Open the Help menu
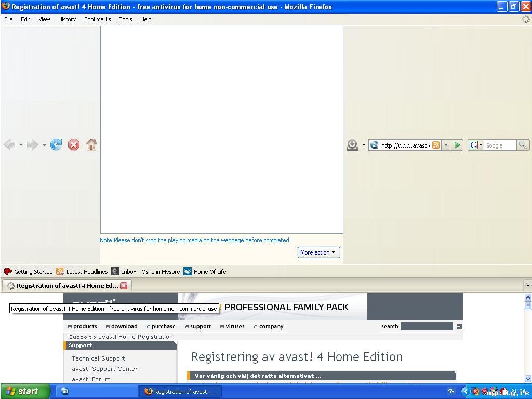This screenshot has width=532, height=399. pos(146,19)
